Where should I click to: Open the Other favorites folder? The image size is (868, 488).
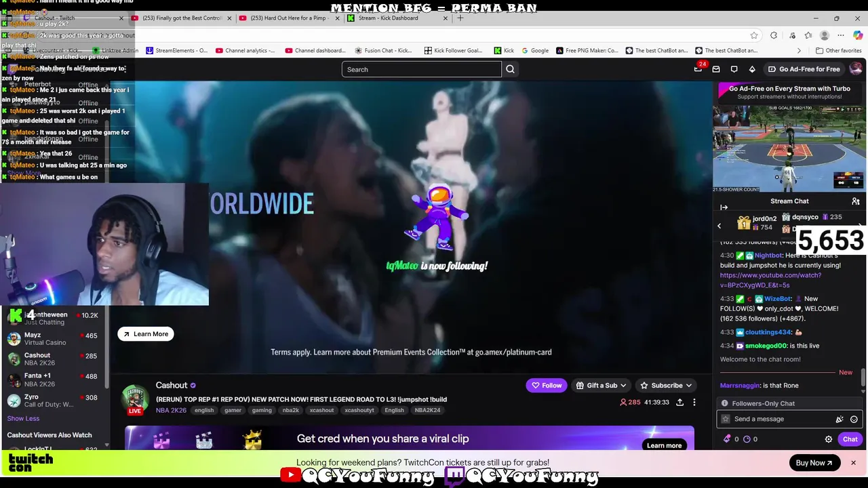pyautogui.click(x=838, y=50)
